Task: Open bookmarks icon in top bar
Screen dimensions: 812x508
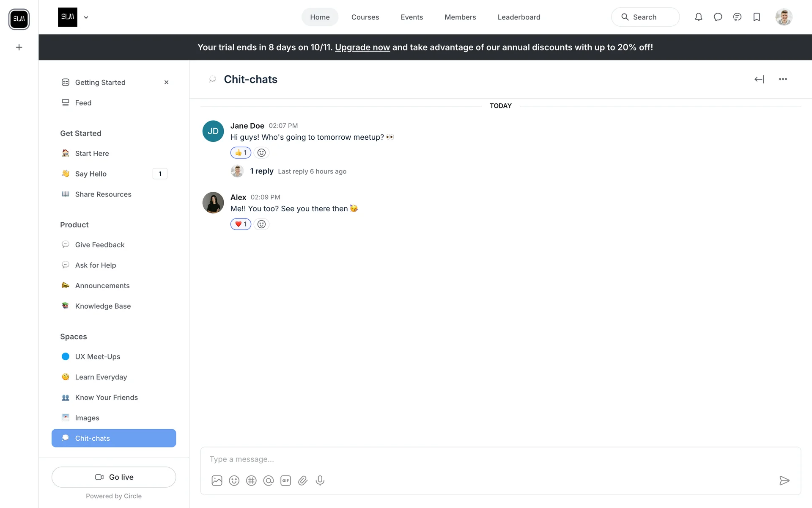Action: [757, 17]
